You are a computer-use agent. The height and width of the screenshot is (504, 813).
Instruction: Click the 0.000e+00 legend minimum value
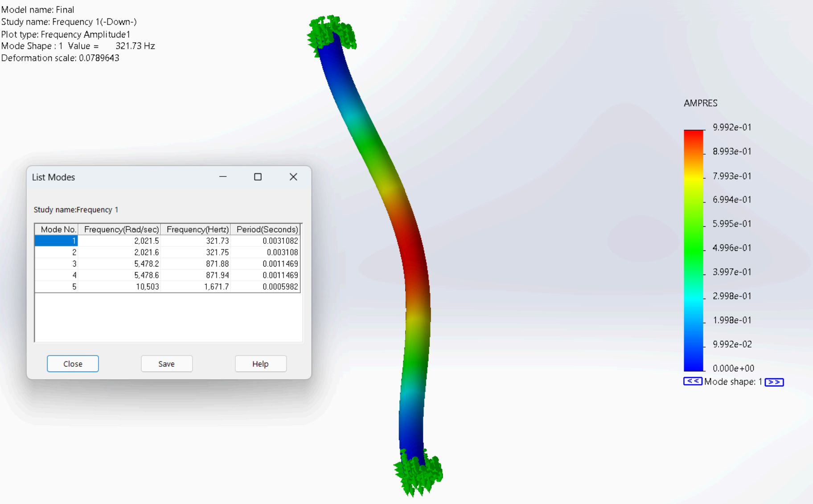pyautogui.click(x=733, y=368)
